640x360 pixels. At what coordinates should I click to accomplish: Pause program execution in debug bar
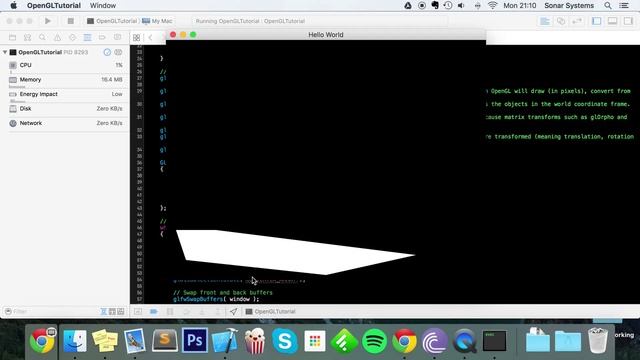click(x=170, y=311)
